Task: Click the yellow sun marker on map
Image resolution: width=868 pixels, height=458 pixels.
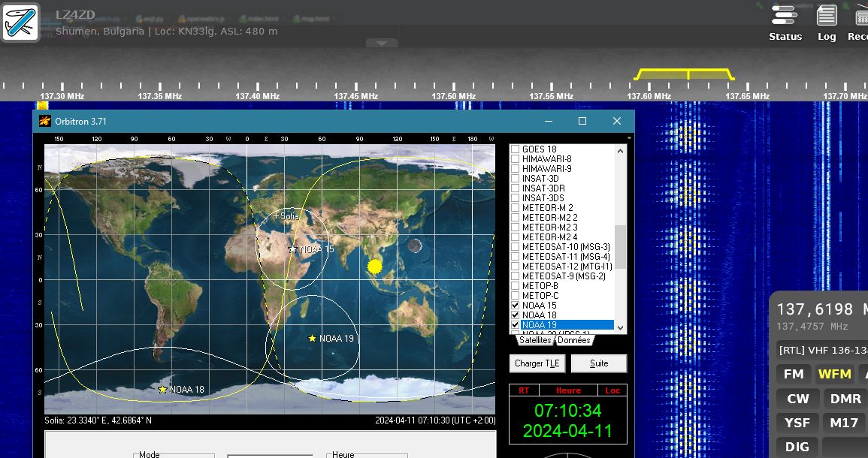Action: point(374,266)
